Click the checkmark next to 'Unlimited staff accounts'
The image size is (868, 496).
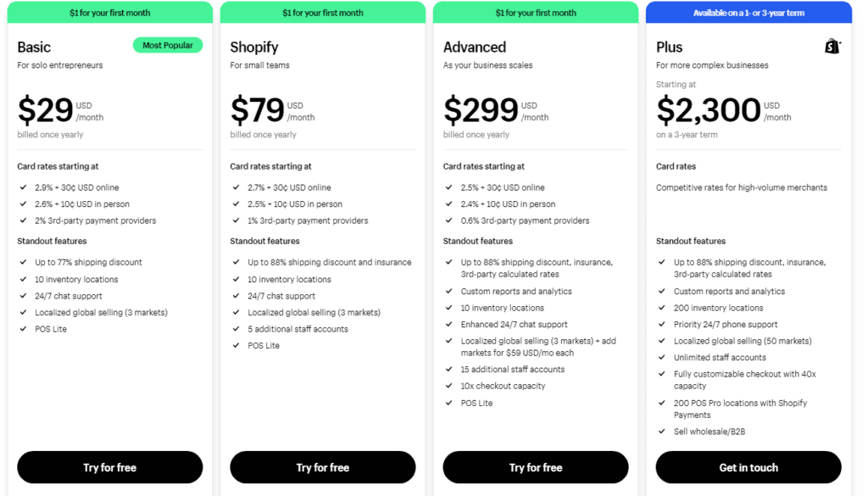coord(659,357)
